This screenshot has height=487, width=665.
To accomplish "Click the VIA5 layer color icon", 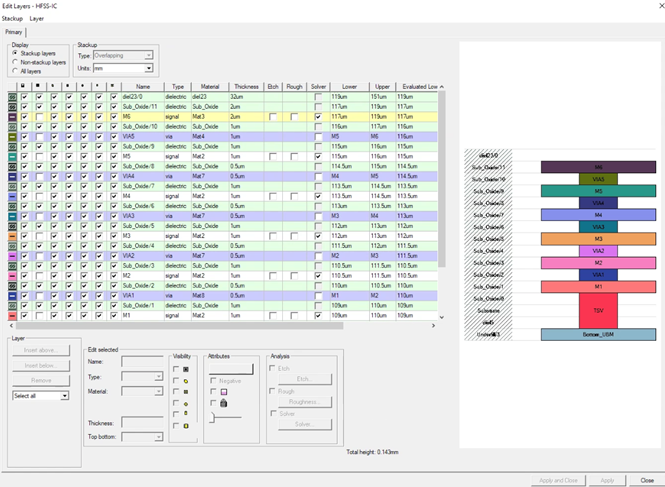I will [11, 137].
